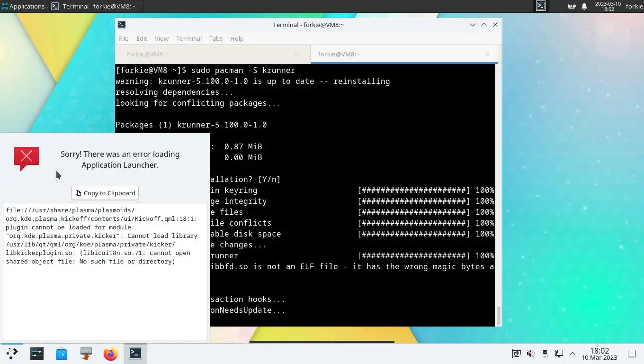Viewport: 644px width, 364px height.
Task: Click 'warning: krunner-5.100.0-1.0 is up to date' line
Action: (x=253, y=81)
